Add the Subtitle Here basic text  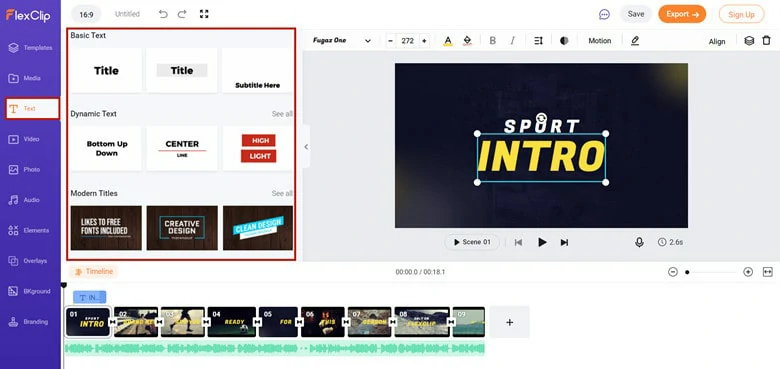(257, 71)
